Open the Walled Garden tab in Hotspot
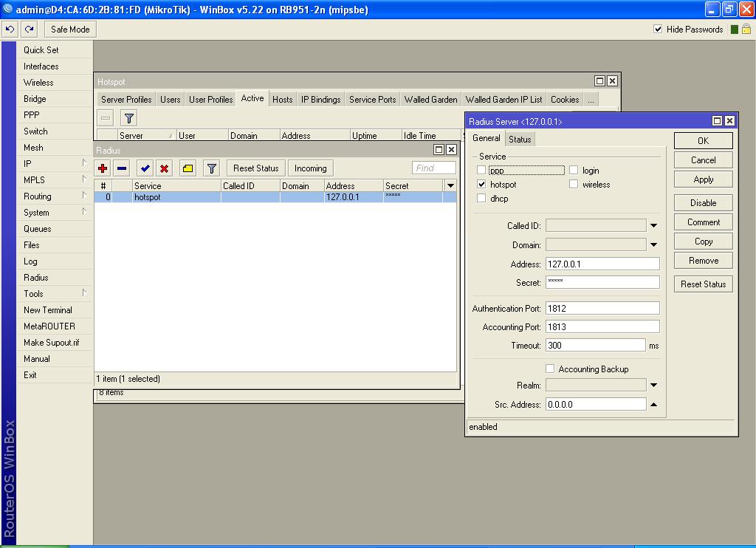This screenshot has width=756, height=548. click(x=430, y=98)
